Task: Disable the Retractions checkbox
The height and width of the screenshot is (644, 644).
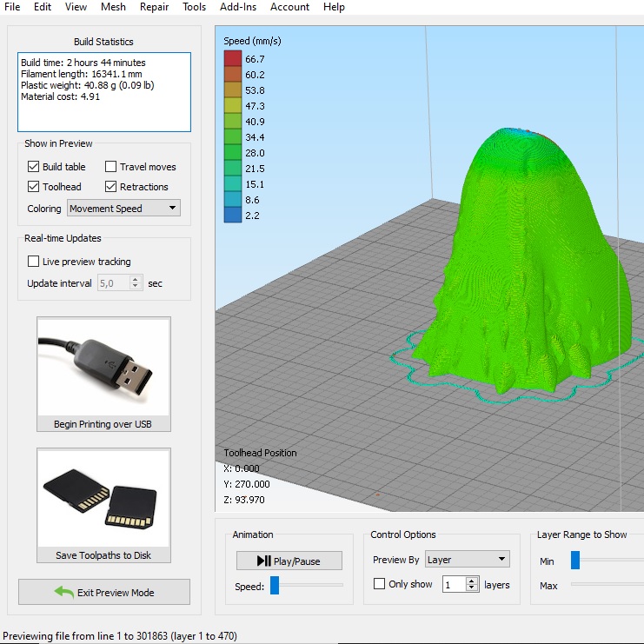Action: point(111,187)
